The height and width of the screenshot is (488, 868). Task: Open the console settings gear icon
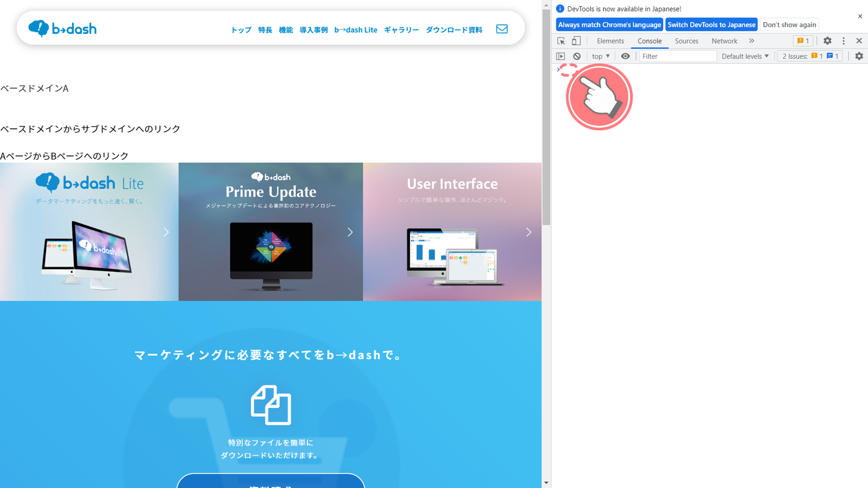tap(859, 56)
